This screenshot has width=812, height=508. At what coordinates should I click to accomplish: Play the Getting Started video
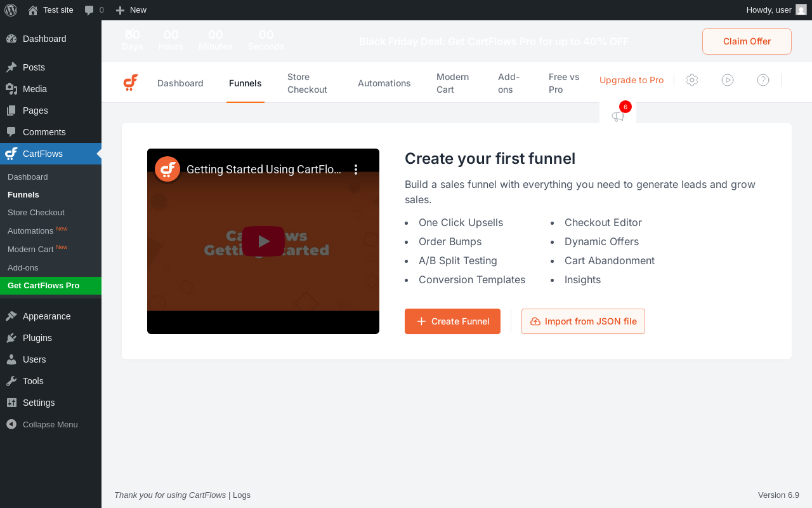click(x=263, y=241)
